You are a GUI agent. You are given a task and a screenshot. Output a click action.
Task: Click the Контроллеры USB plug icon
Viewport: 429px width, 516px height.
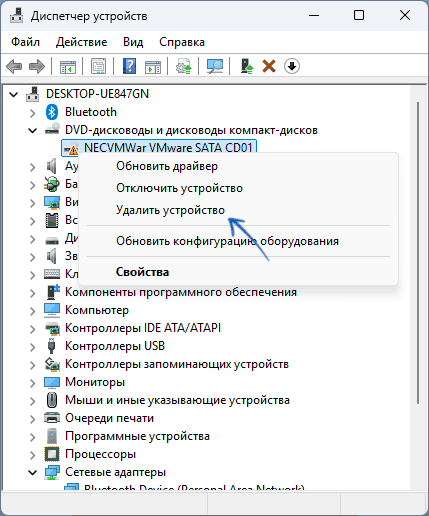[x=51, y=346]
